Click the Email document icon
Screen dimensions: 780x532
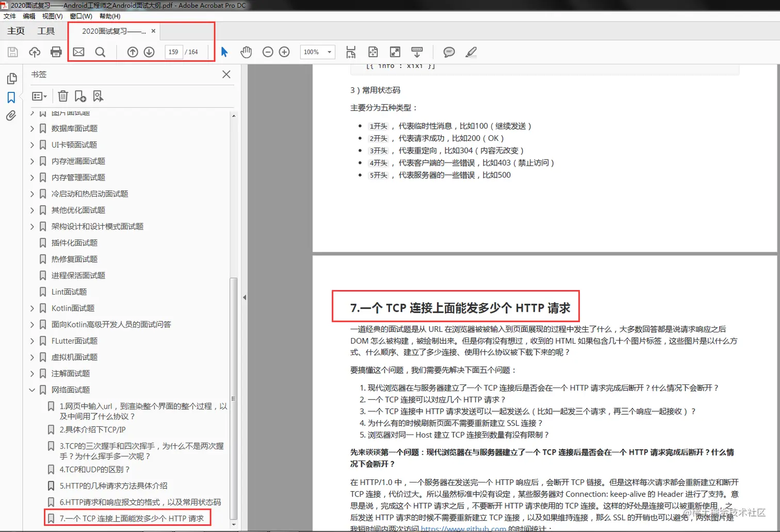point(78,52)
